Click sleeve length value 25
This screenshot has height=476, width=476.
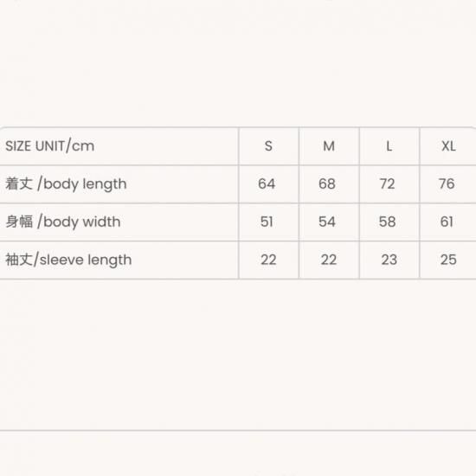click(x=448, y=260)
